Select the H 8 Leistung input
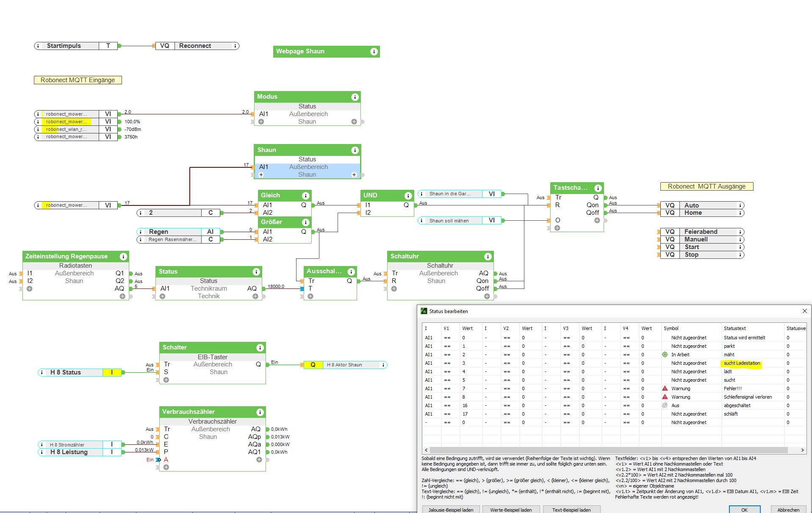Viewport: 812px width, 513px height. tap(80, 452)
